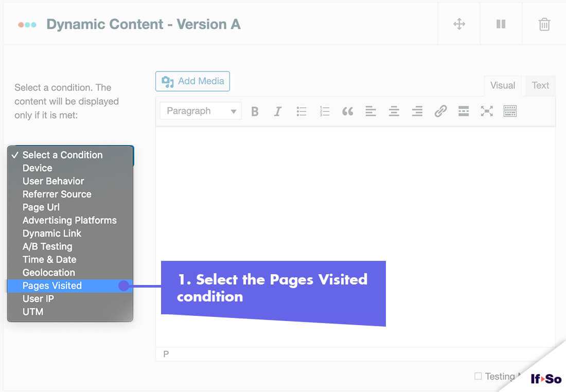Open the Paragraph format dropdown

(x=201, y=111)
